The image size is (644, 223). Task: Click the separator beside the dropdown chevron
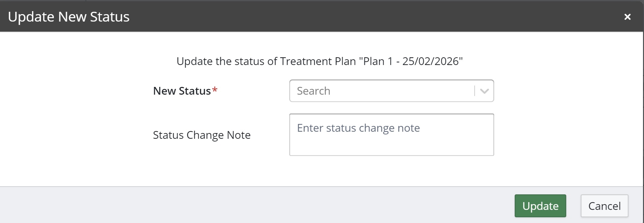coord(475,91)
